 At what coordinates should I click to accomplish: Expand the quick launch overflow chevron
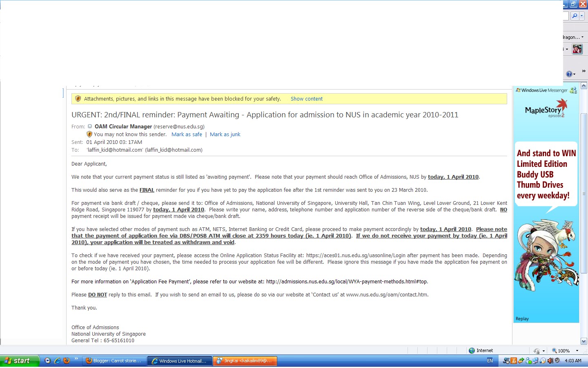click(76, 359)
